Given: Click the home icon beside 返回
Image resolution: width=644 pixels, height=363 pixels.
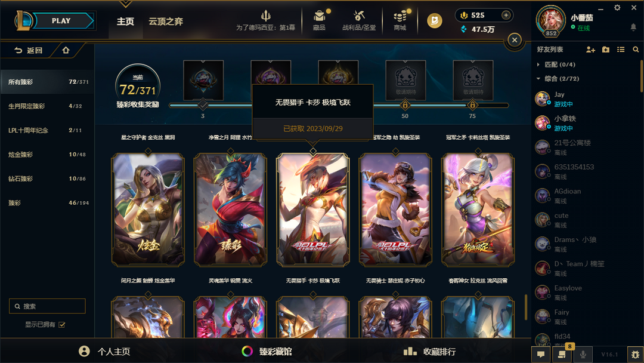Looking at the screenshot, I should click(66, 50).
